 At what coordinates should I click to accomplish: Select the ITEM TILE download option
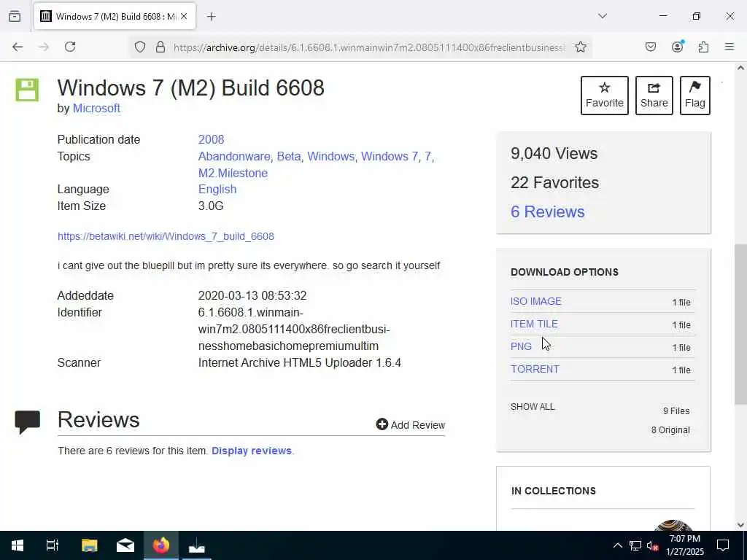(534, 324)
